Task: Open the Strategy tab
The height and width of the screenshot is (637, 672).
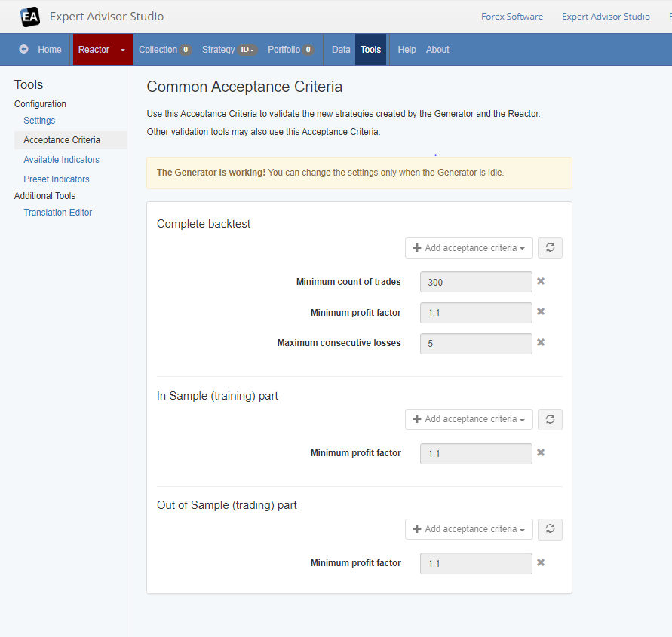Action: click(x=229, y=50)
